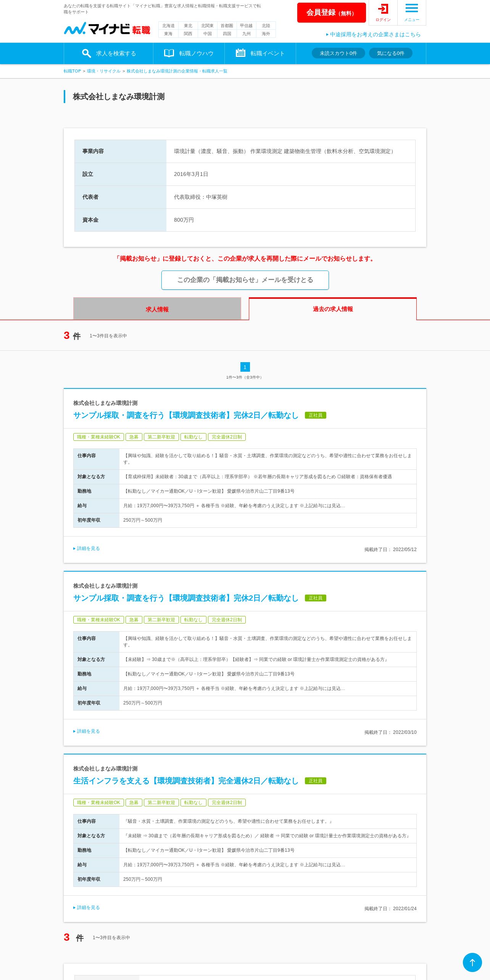Select the 北海道 region link
Screen dimensions: 490x980
tap(168, 26)
